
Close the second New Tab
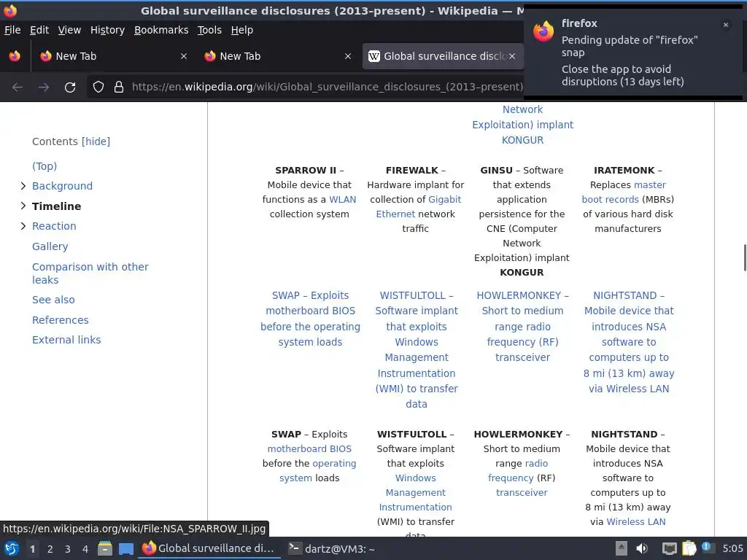(x=348, y=56)
